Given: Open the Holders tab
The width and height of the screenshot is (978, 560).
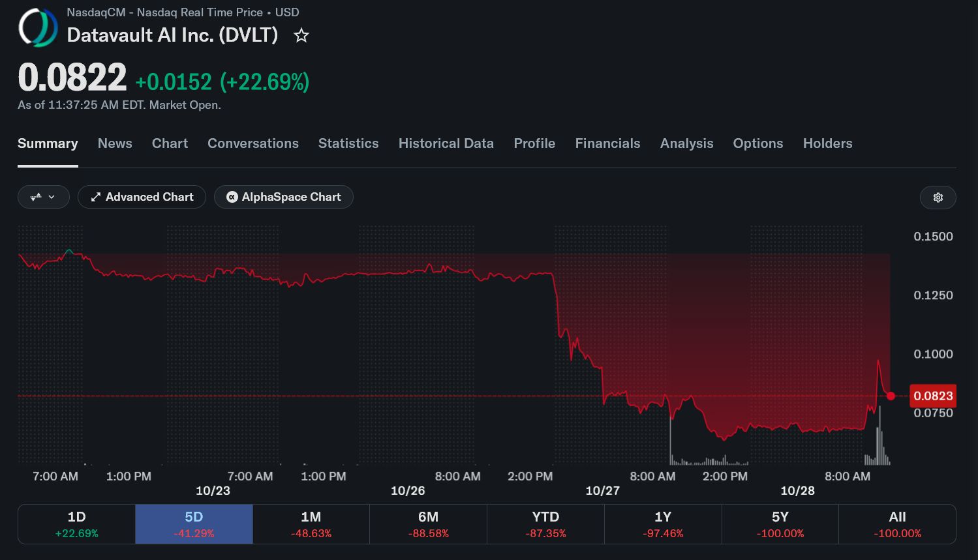Looking at the screenshot, I should (x=827, y=143).
